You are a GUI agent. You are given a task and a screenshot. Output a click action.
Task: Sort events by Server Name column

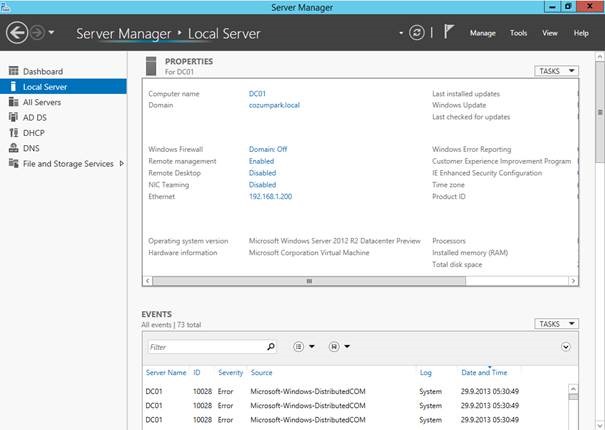click(166, 373)
